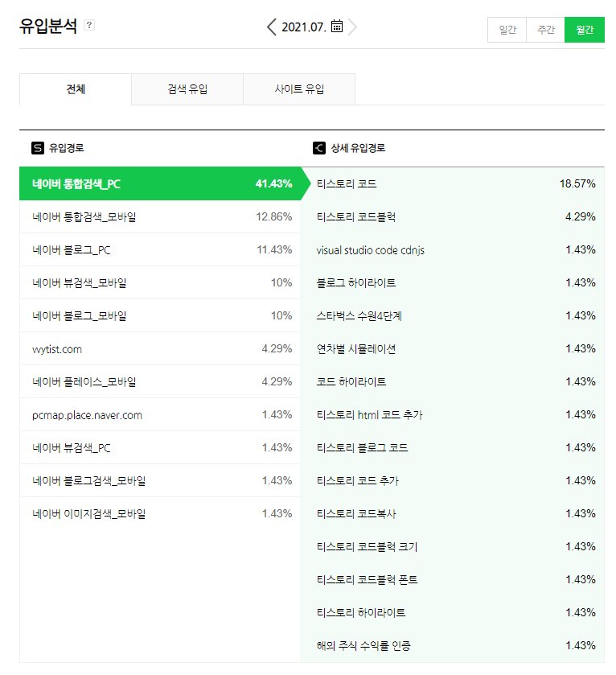Select the 네이버 통합검색_모바일 row
Screen dimensions: 616x675
(x=160, y=217)
